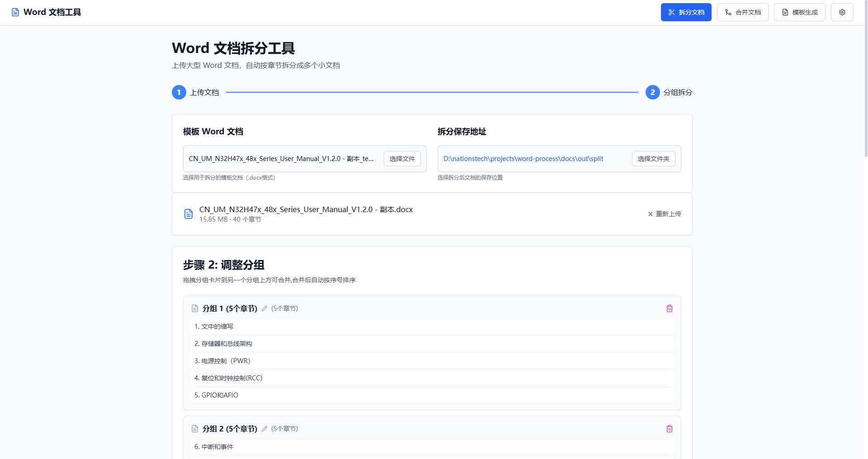This screenshot has height=459, width=868.
Task: Click the 选择文件 button
Action: point(402,159)
